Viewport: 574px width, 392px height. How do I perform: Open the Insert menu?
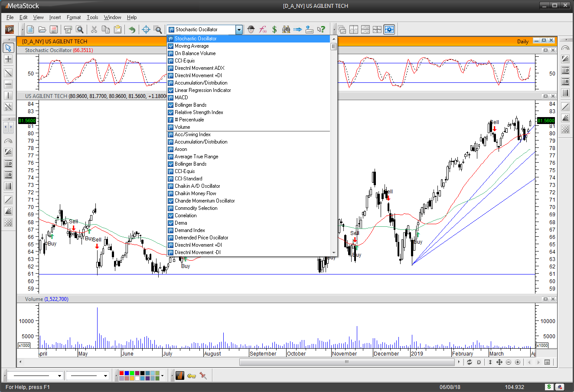tap(55, 17)
